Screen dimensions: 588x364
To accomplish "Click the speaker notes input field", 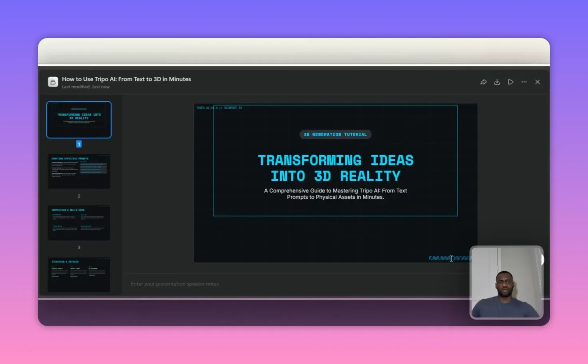I will 296,284.
